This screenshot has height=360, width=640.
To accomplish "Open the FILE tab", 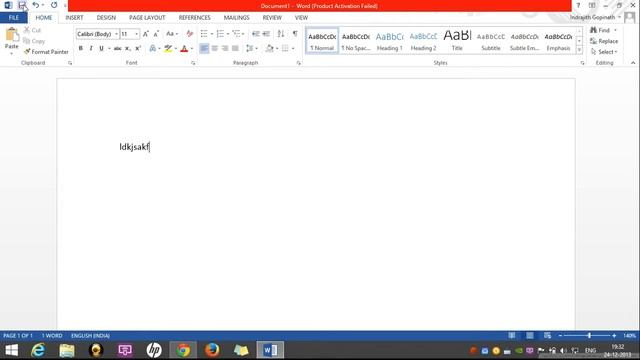I will [x=14, y=18].
